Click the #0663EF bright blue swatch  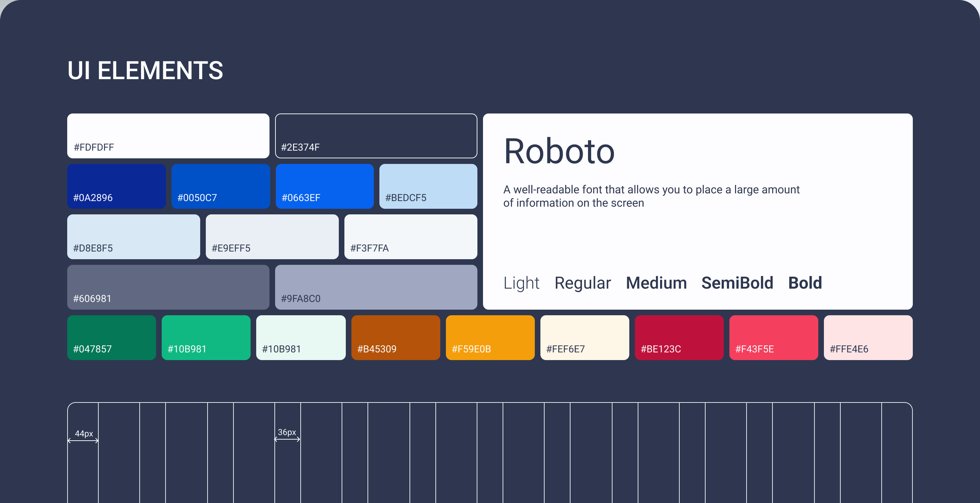(x=324, y=186)
